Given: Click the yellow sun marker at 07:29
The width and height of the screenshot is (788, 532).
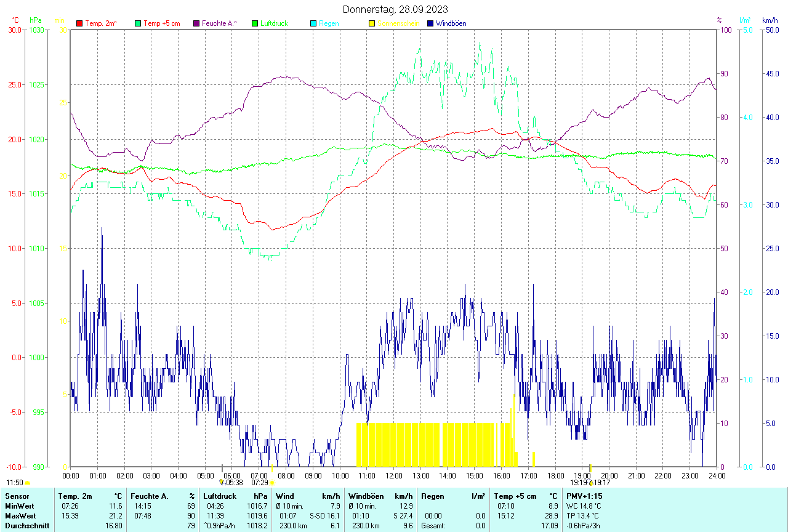Looking at the screenshot, I should click(x=272, y=483).
